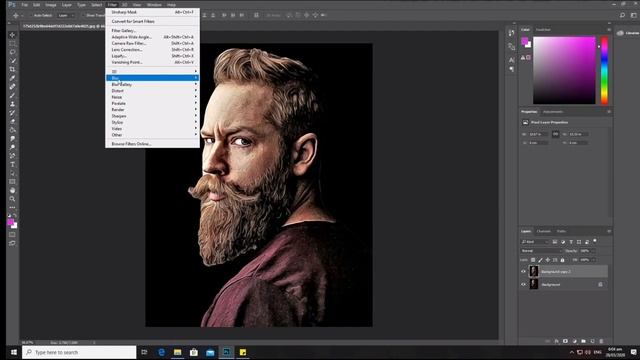This screenshot has width=640, height=360.
Task: Toggle link width and height in Properties
Action: click(556, 134)
